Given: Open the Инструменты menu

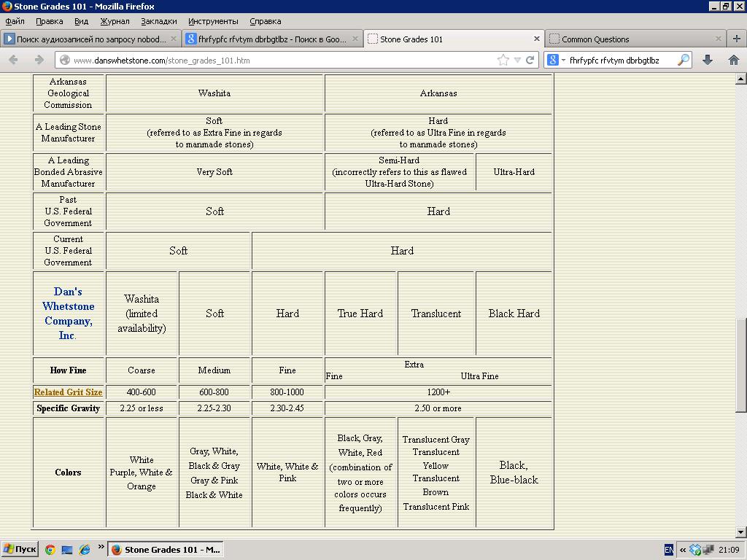Looking at the screenshot, I should pyautogui.click(x=213, y=21).
